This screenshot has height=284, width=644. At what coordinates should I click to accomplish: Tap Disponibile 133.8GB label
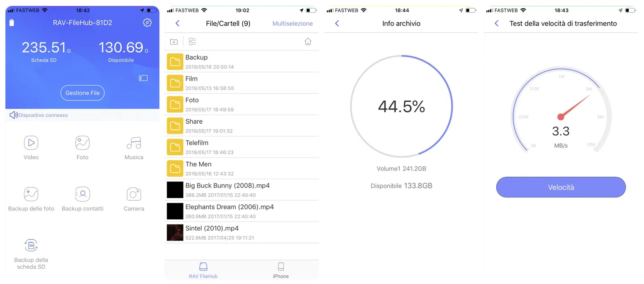click(x=401, y=185)
